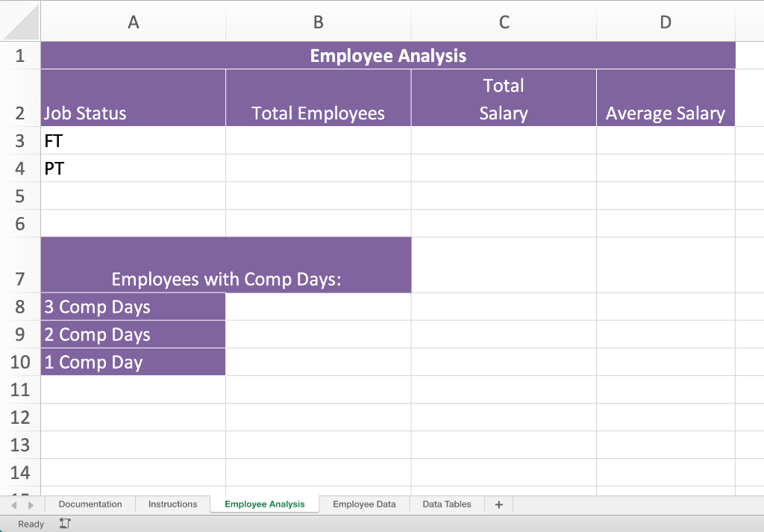
Task: Select cell A3 containing FT
Action: (x=133, y=140)
